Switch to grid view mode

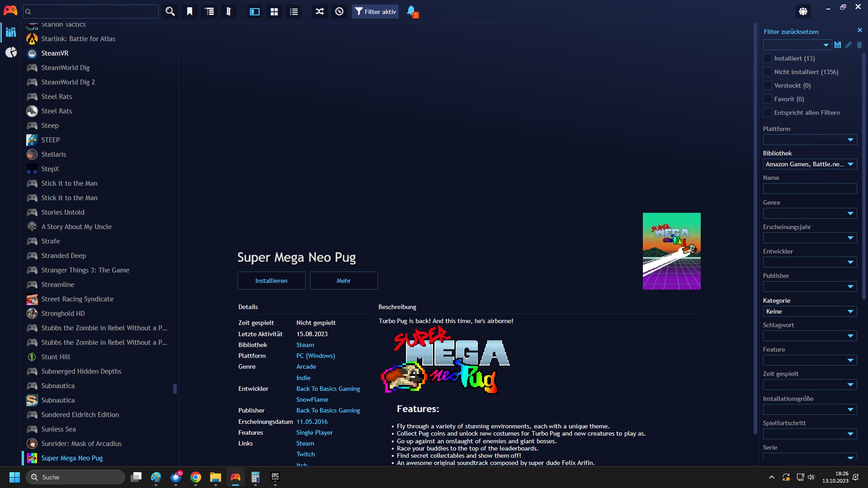[x=274, y=12]
